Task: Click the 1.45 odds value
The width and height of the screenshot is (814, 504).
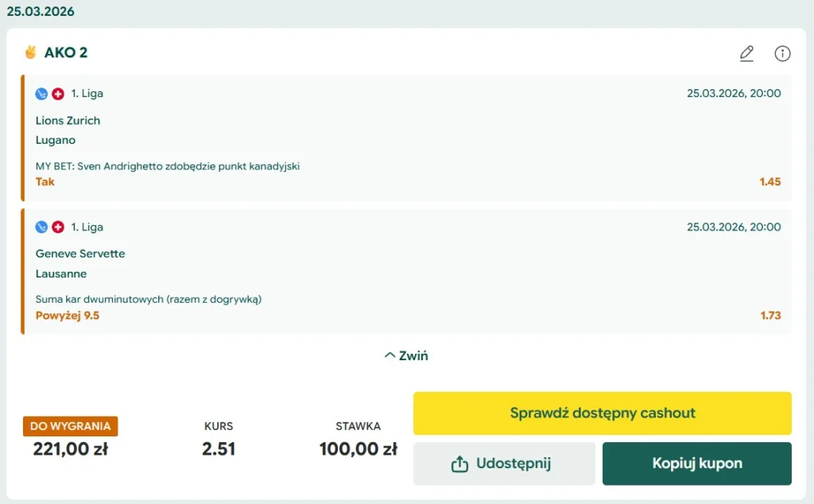Action: tap(769, 182)
